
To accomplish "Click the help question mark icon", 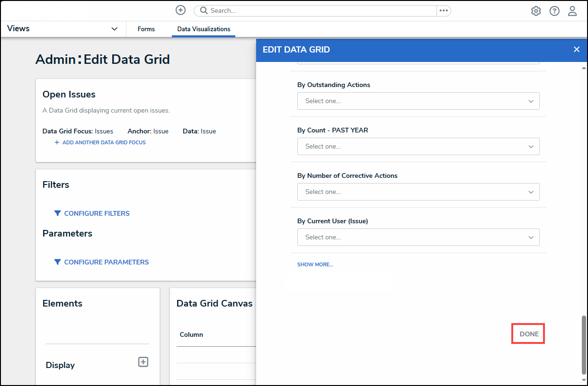I will click(x=554, y=11).
